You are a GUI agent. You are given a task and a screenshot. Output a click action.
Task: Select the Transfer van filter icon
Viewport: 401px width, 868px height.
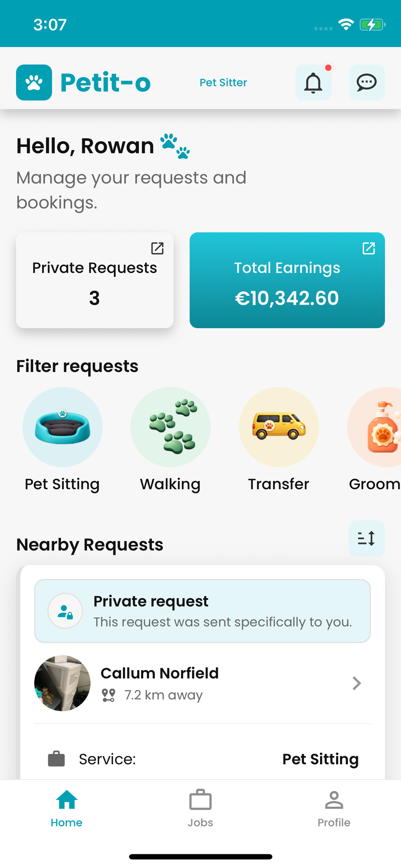tap(279, 427)
